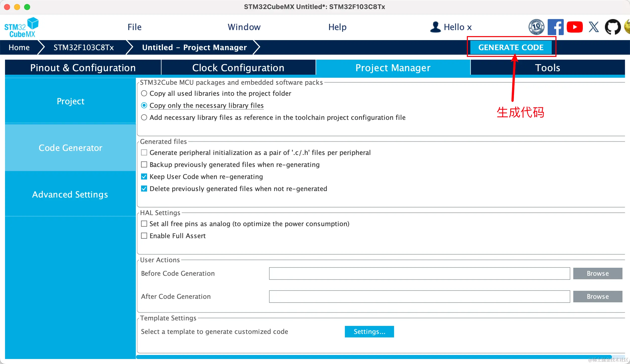Open the GitHub icon link
This screenshot has height=364, width=630.
pyautogui.click(x=613, y=27)
